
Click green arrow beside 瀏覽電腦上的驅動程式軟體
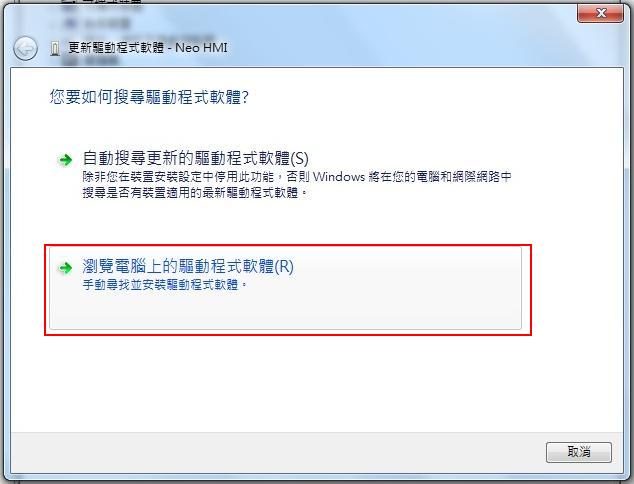[x=65, y=268]
